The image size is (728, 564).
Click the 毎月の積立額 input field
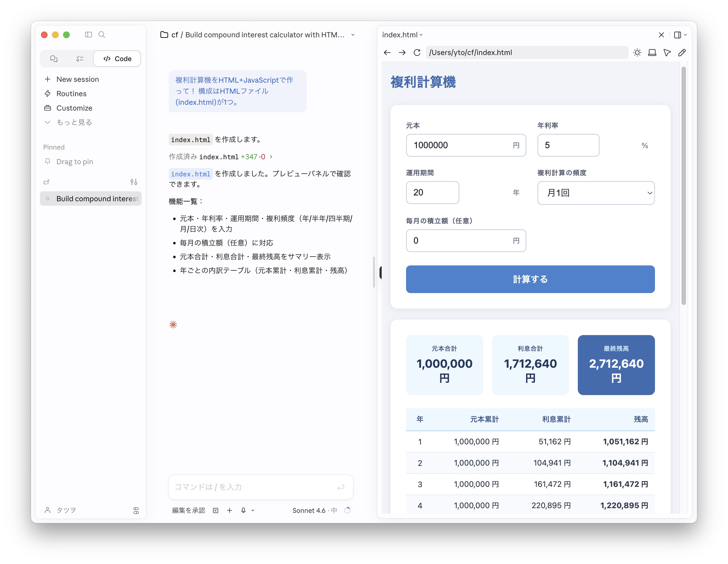click(466, 241)
